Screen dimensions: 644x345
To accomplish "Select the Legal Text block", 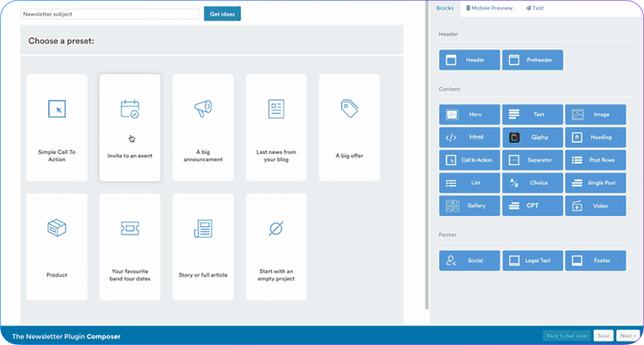I will (x=532, y=260).
